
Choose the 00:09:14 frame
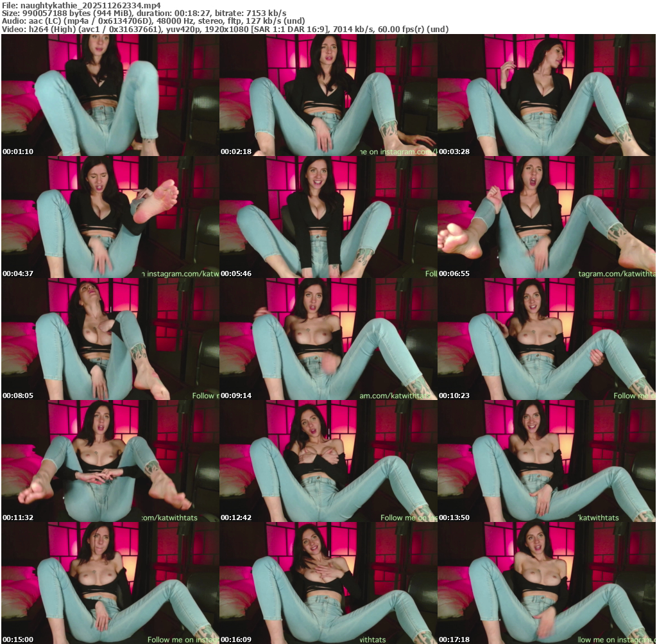328,339
